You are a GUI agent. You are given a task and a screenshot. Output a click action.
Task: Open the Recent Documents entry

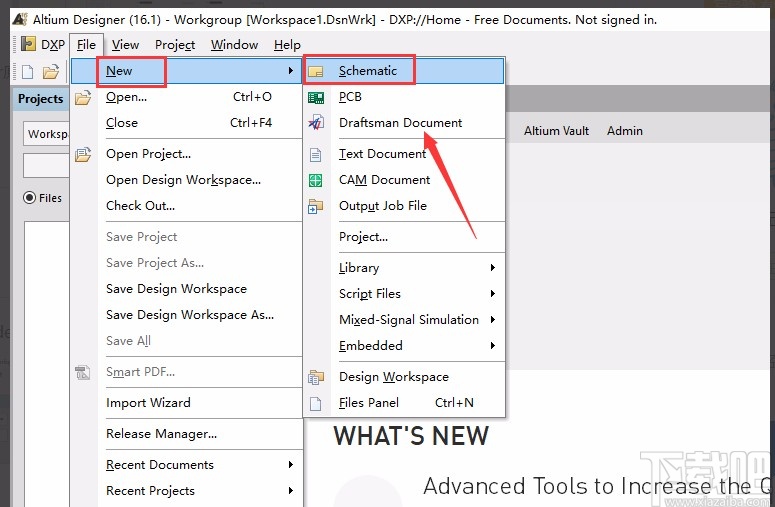pyautogui.click(x=186, y=465)
